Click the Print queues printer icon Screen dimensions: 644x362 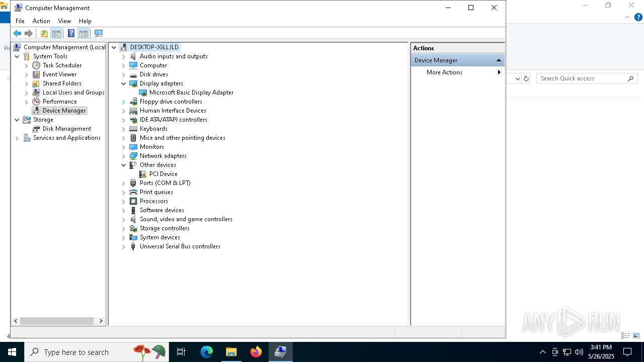(133, 192)
